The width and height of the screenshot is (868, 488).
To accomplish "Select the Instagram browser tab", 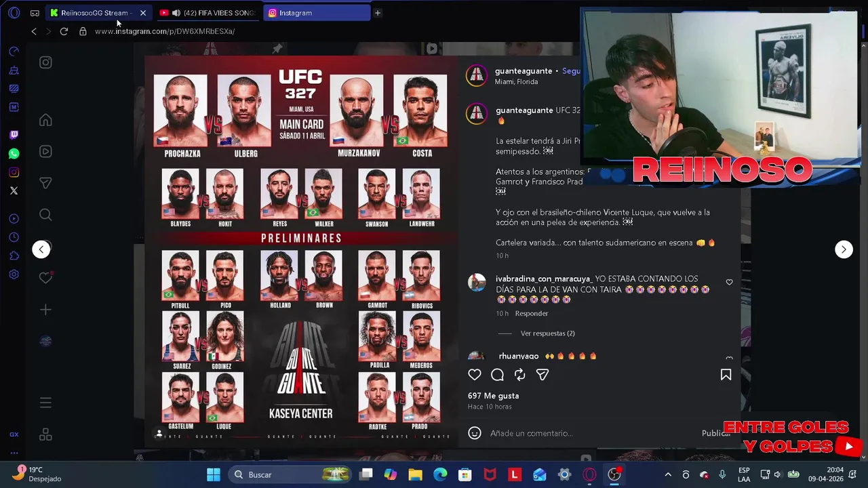I will [x=317, y=13].
